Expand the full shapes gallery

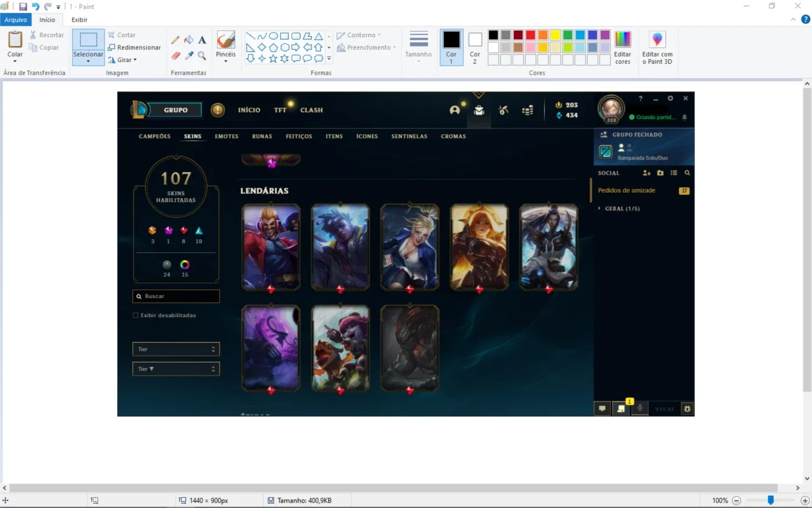[x=329, y=59]
